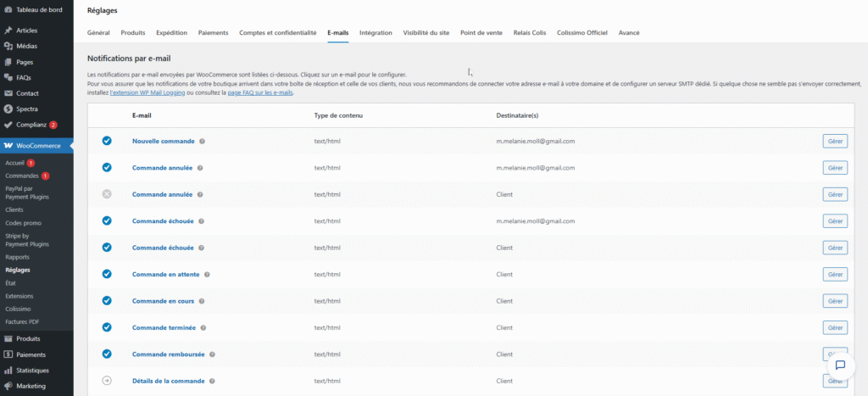Click the Médias icon in sidebar
868x396 pixels.
(8, 47)
